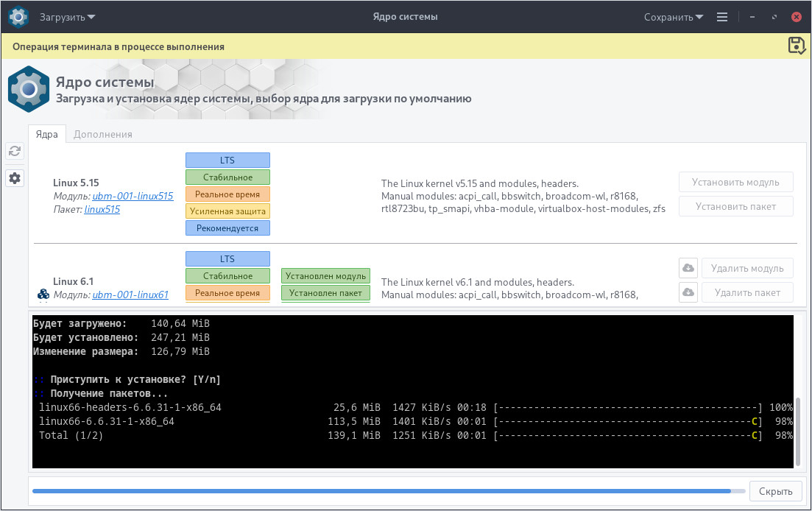Switch to the Ядра tab
Image resolution: width=812 pixels, height=511 pixels.
click(x=46, y=134)
